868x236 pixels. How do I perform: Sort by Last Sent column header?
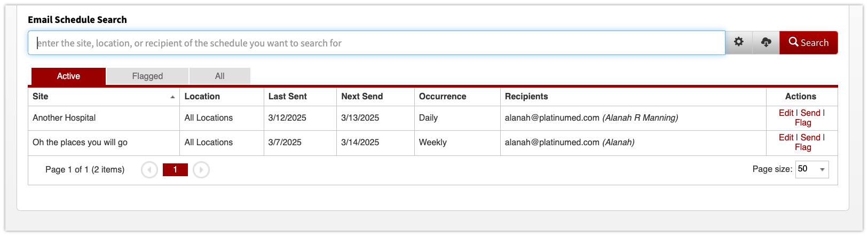pos(300,96)
